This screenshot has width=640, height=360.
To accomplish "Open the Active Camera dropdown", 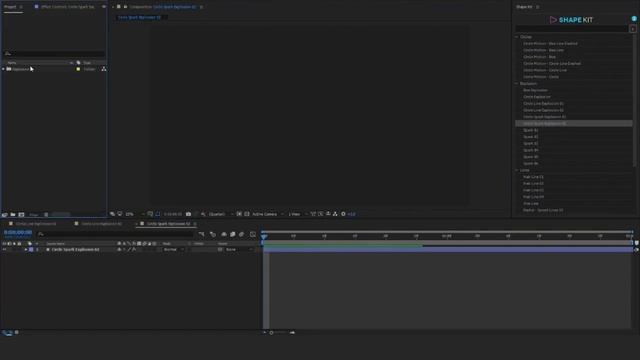I will point(267,214).
